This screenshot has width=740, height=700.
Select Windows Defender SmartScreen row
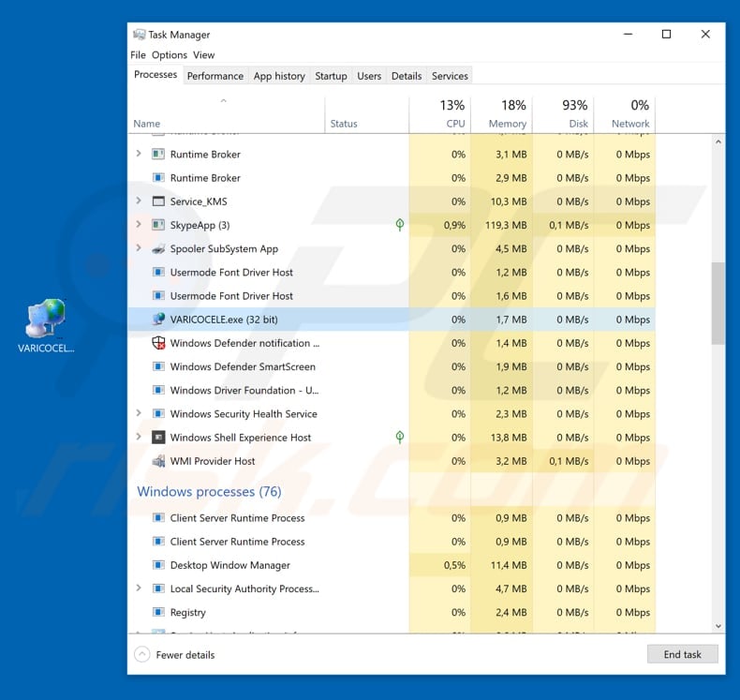point(392,366)
